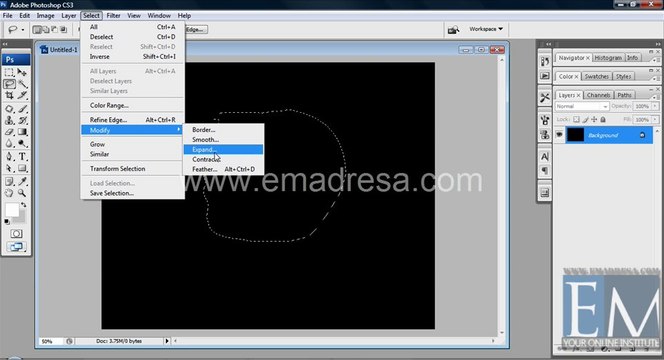This screenshot has width=664, height=360.
Task: Switch to the Swatches tab
Action: 596,77
